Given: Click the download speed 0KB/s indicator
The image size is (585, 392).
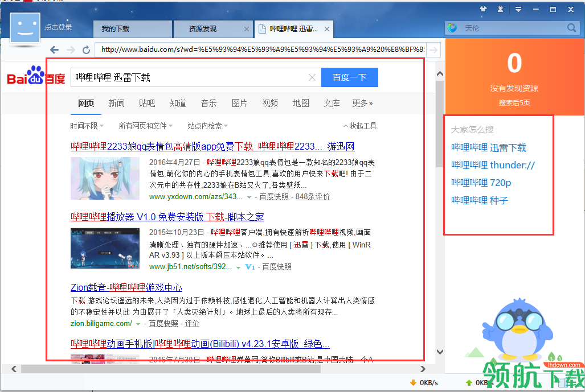Looking at the screenshot, I should [424, 383].
